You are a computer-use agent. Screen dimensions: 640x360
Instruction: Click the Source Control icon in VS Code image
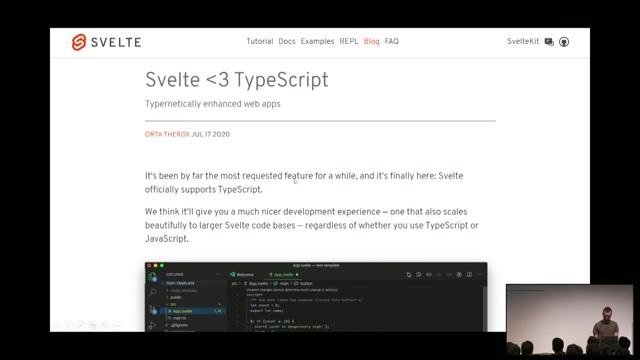pos(153,310)
